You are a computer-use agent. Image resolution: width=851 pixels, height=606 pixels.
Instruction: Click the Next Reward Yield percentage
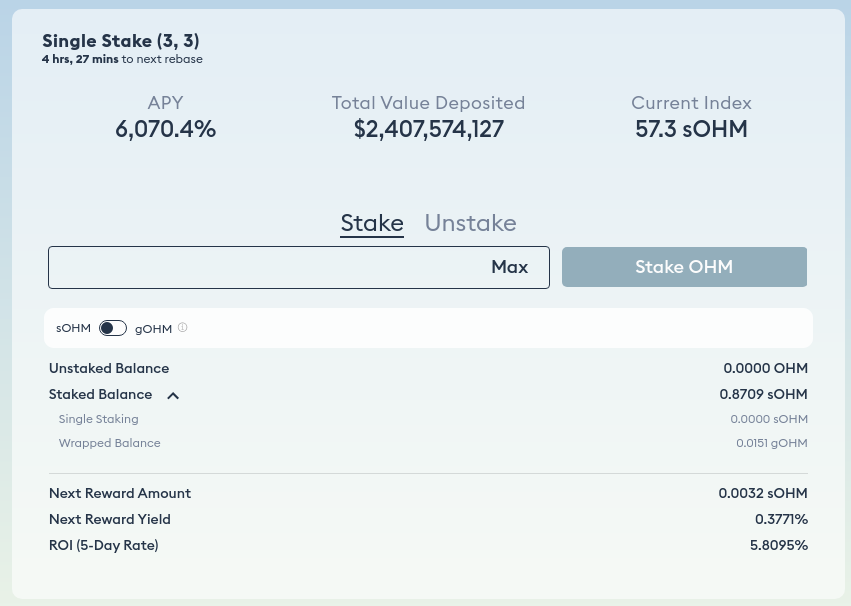pyautogui.click(x=782, y=519)
